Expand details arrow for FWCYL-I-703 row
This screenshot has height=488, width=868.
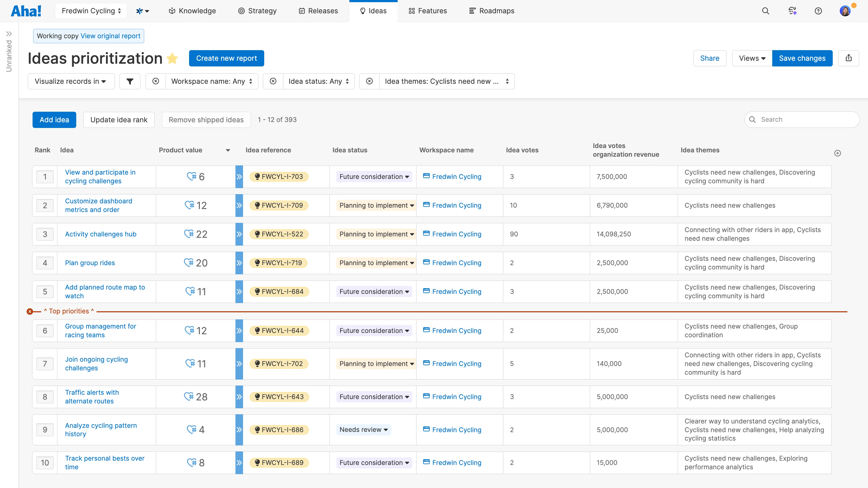[x=239, y=176]
